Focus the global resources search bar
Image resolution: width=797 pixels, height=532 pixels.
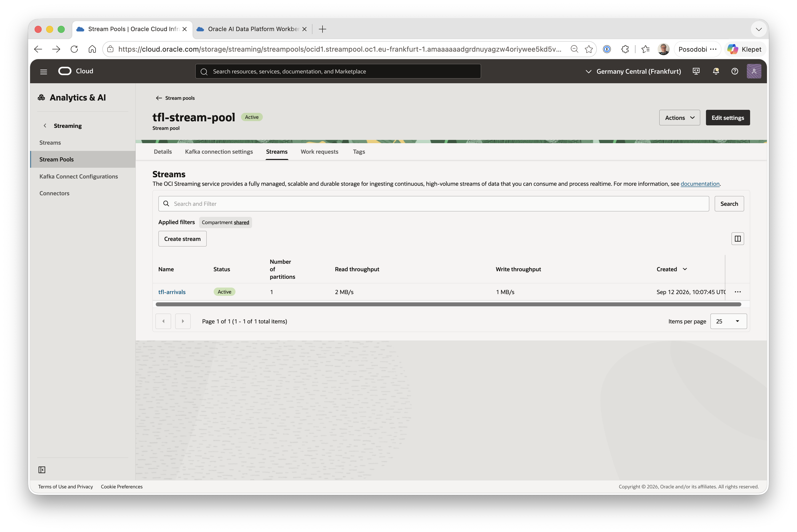point(338,71)
